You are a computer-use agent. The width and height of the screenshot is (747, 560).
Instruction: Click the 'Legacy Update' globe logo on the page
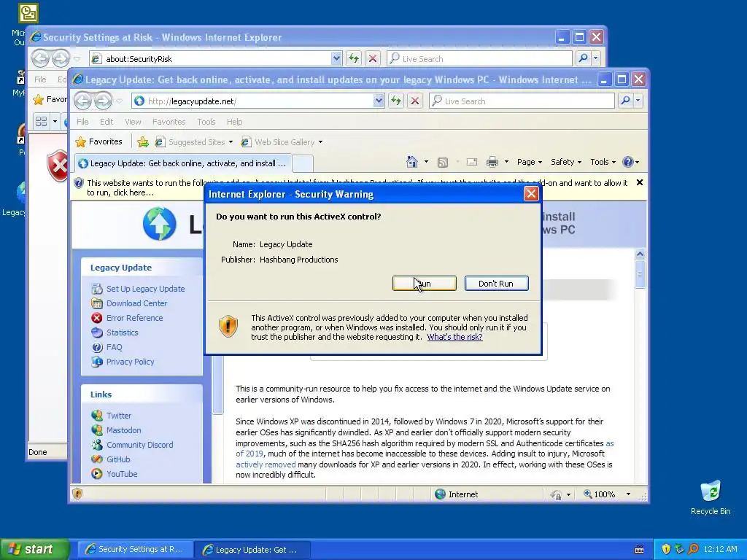click(159, 223)
